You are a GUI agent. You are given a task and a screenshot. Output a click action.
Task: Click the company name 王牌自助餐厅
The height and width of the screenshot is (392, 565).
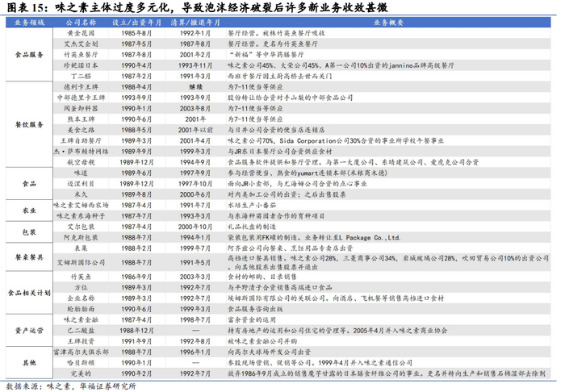[x=81, y=140]
